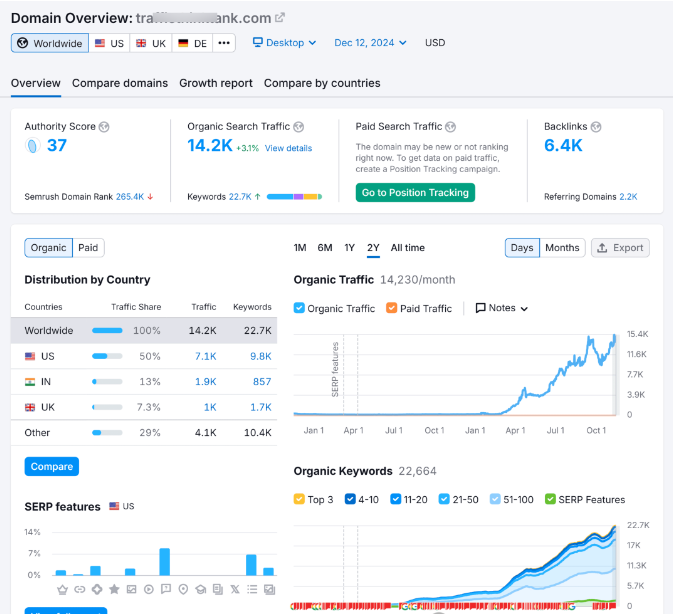Click the View details link
This screenshot has width=673, height=614.
pyautogui.click(x=288, y=148)
